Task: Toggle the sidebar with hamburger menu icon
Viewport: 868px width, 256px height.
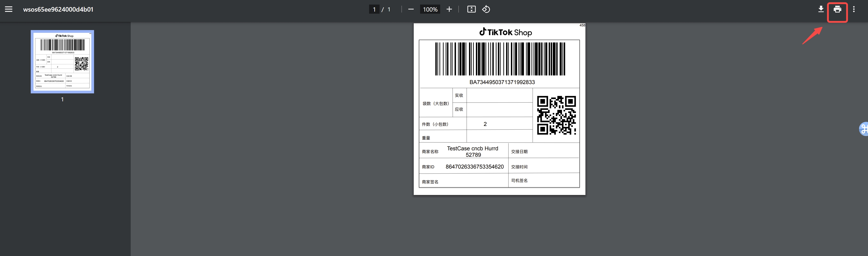Action: 9,9
